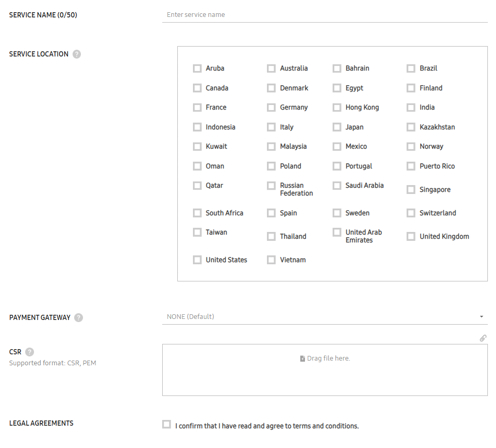
Task: Click the CSR help question icon
Action: (30, 352)
